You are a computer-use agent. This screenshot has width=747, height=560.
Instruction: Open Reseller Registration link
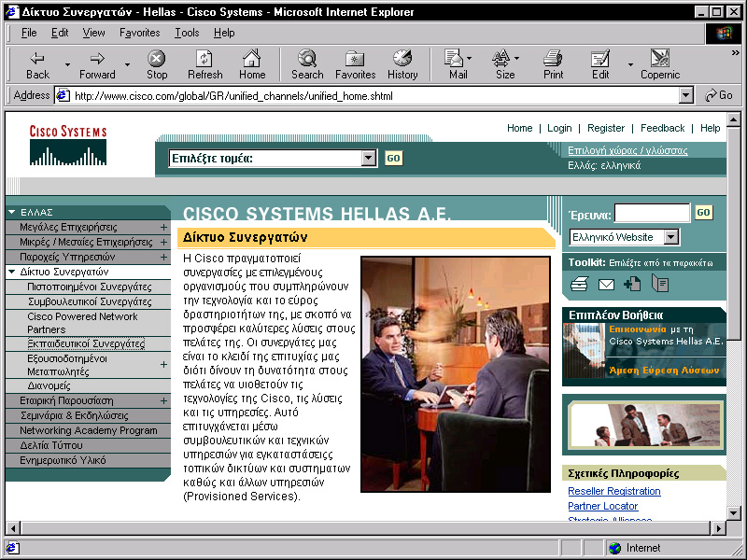point(614,491)
